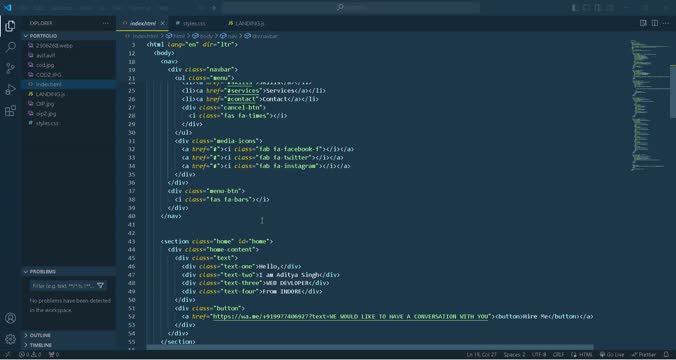
Task: Click the body breadcrumb segment
Action: (x=203, y=36)
